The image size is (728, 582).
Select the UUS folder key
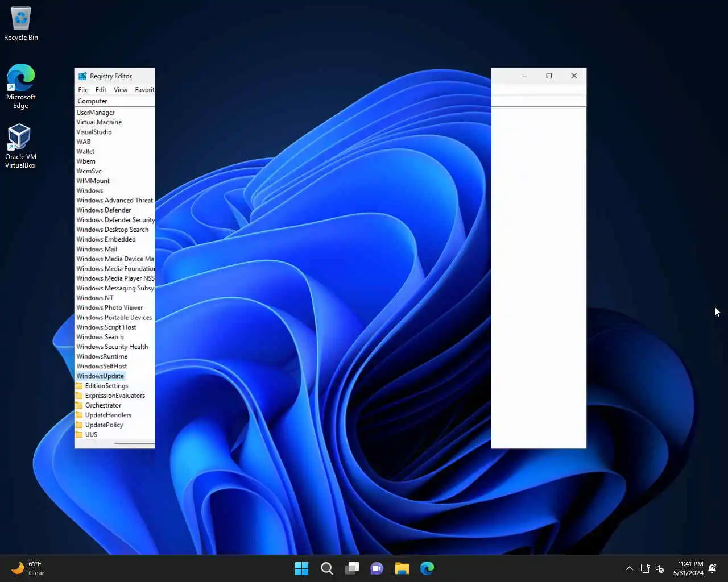[91, 434]
